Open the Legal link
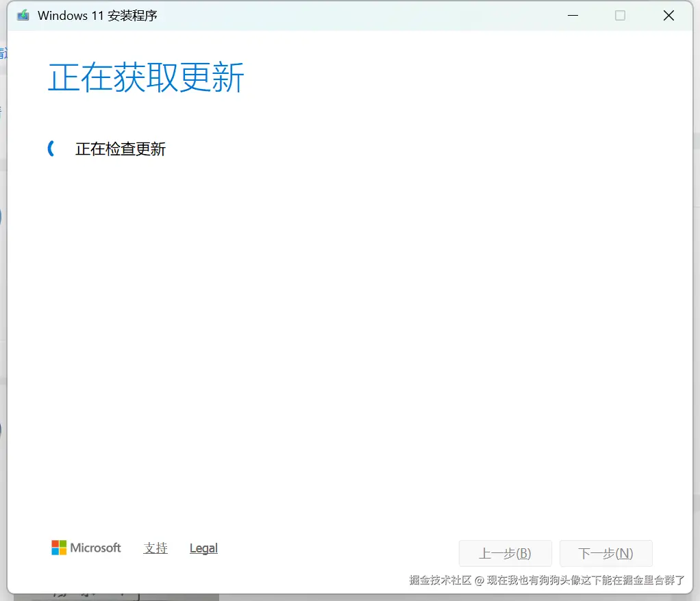Image resolution: width=700 pixels, height=601 pixels. [203, 548]
